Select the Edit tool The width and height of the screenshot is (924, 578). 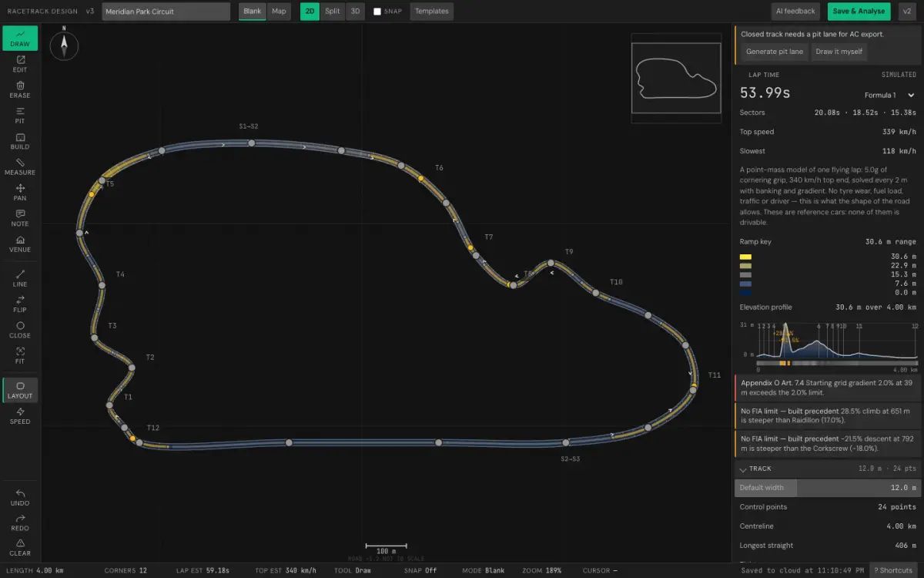[20, 64]
